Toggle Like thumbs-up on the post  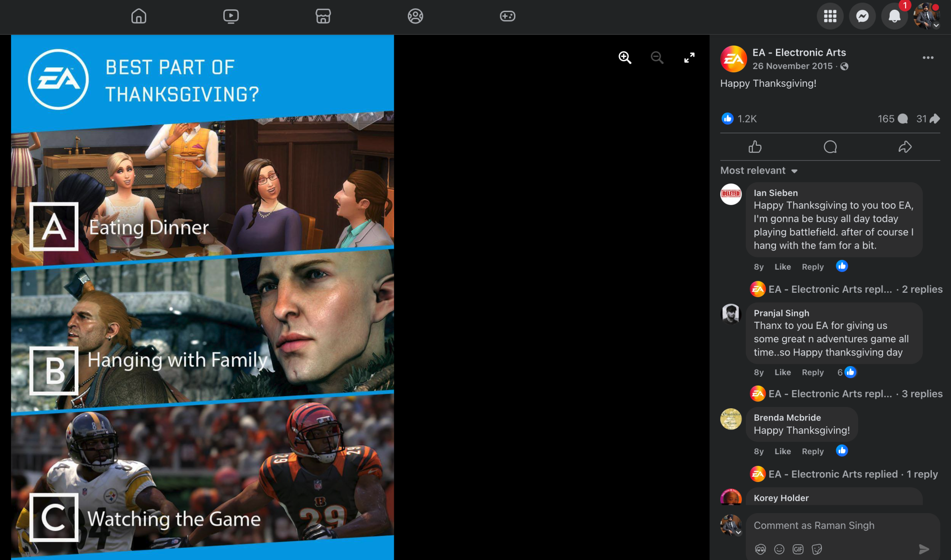[x=755, y=147]
